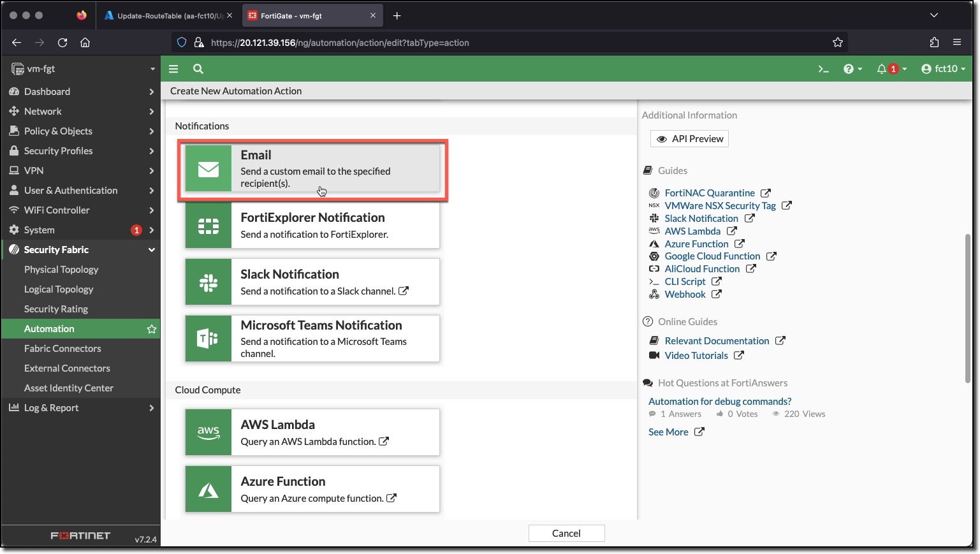Viewport: 980px width, 554px height.
Task: Choose FortiExplorer Notification icon card
Action: coord(208,226)
